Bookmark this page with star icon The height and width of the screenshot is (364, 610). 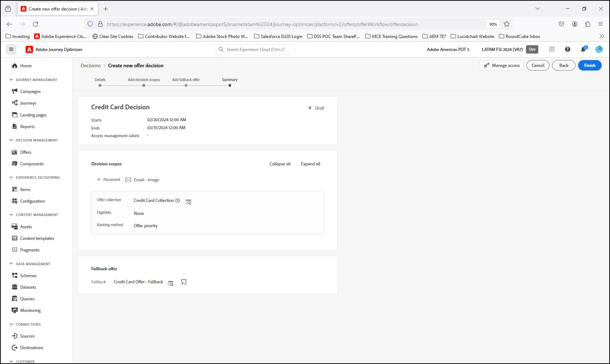[x=507, y=24]
